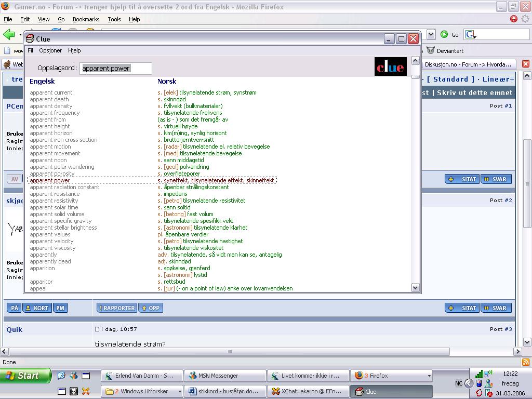The image size is (532, 399).
Task: Click SVAR button on Post #2
Action: pos(496,308)
